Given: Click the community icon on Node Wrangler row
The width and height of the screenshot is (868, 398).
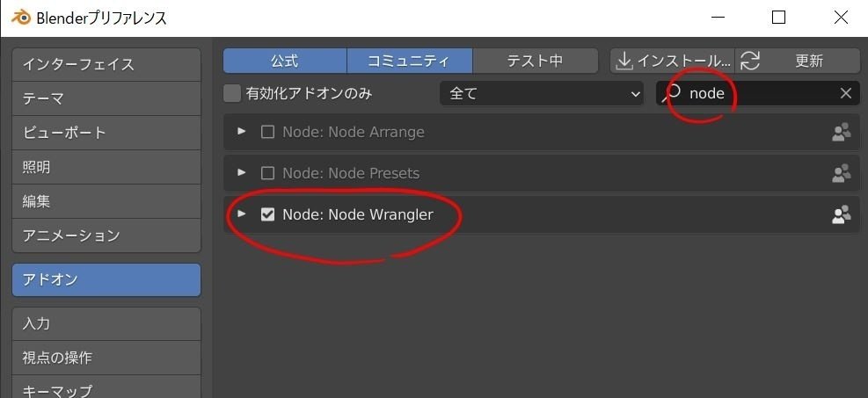Looking at the screenshot, I should point(841,214).
